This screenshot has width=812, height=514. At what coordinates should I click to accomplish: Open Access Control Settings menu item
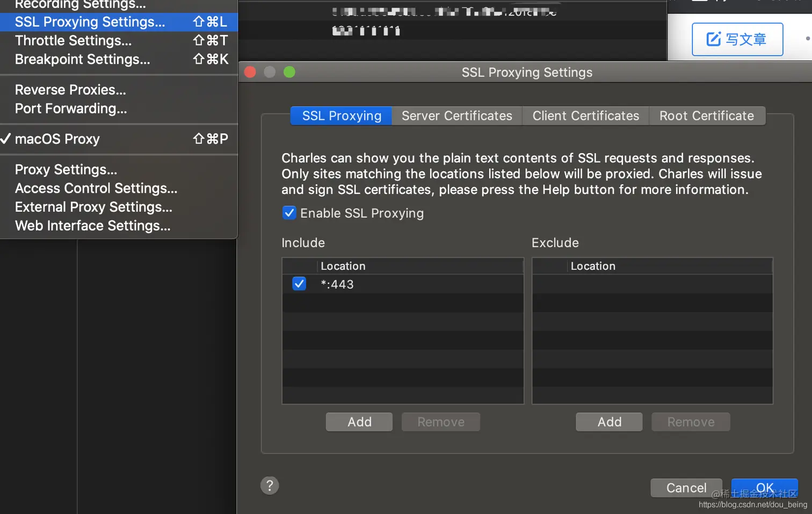point(119,189)
